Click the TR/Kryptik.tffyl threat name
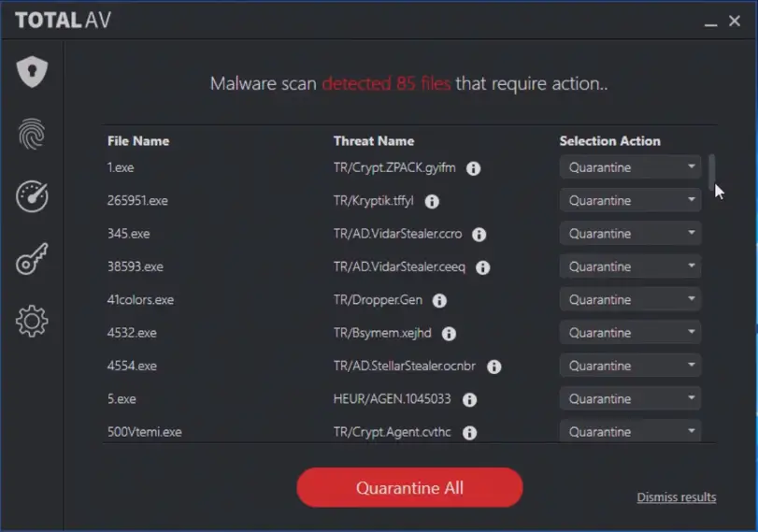Screen dimensions: 758x532 coord(374,201)
